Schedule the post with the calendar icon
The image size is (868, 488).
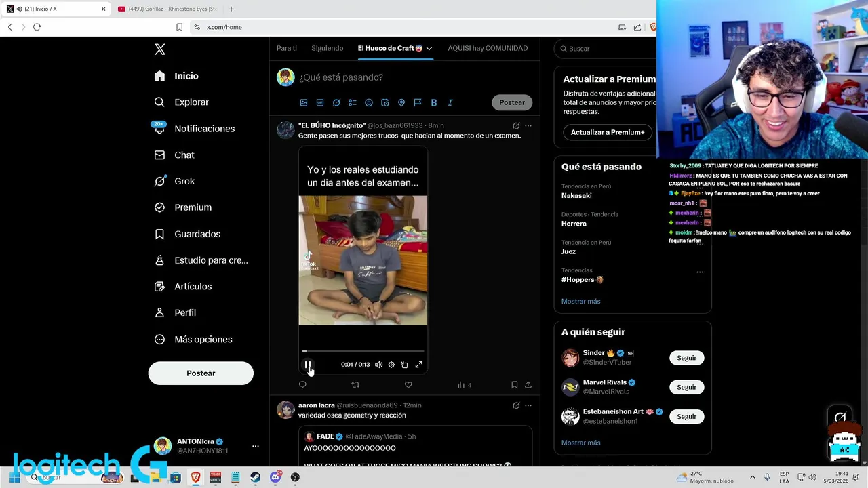point(385,102)
